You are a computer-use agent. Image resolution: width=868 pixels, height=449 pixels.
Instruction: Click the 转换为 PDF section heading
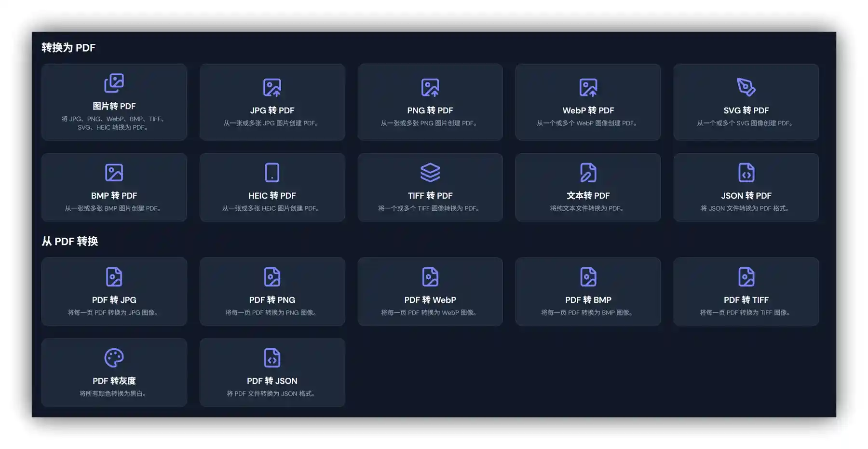[68, 48]
